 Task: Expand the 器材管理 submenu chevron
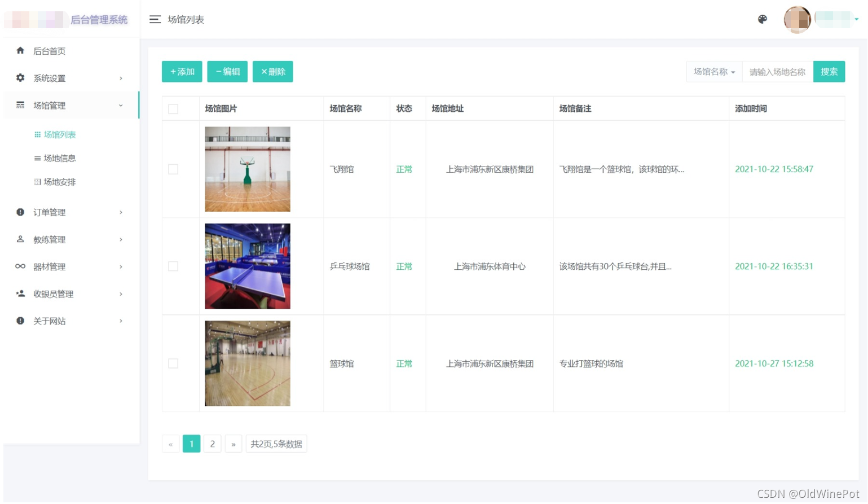point(121,267)
